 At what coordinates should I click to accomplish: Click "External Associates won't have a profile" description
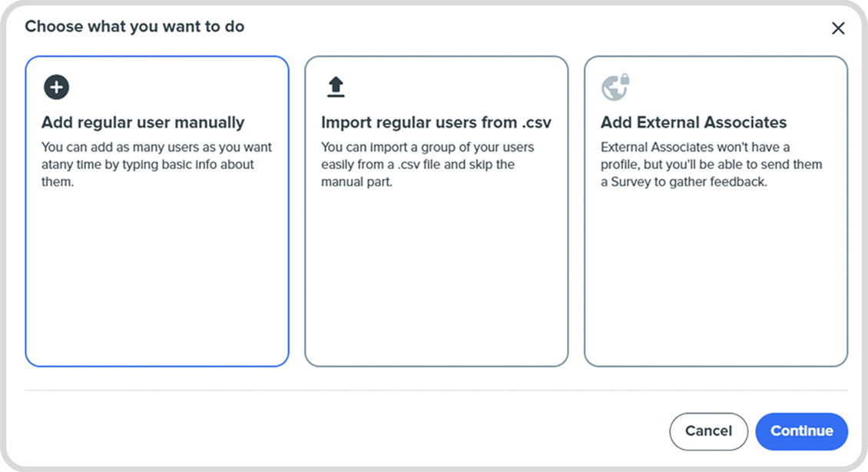[711, 165]
